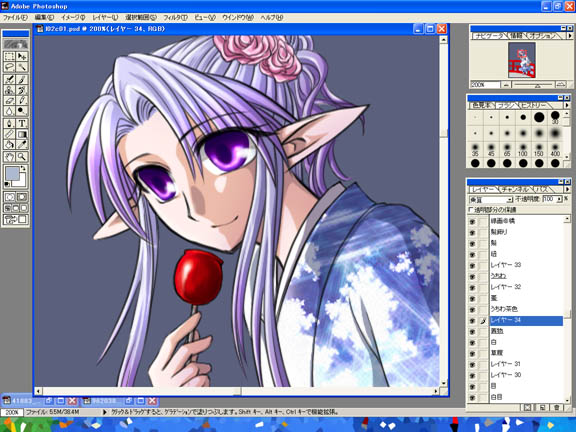Select the Paintbrush tool
Screen dimensions: 576x432
tap(22, 79)
